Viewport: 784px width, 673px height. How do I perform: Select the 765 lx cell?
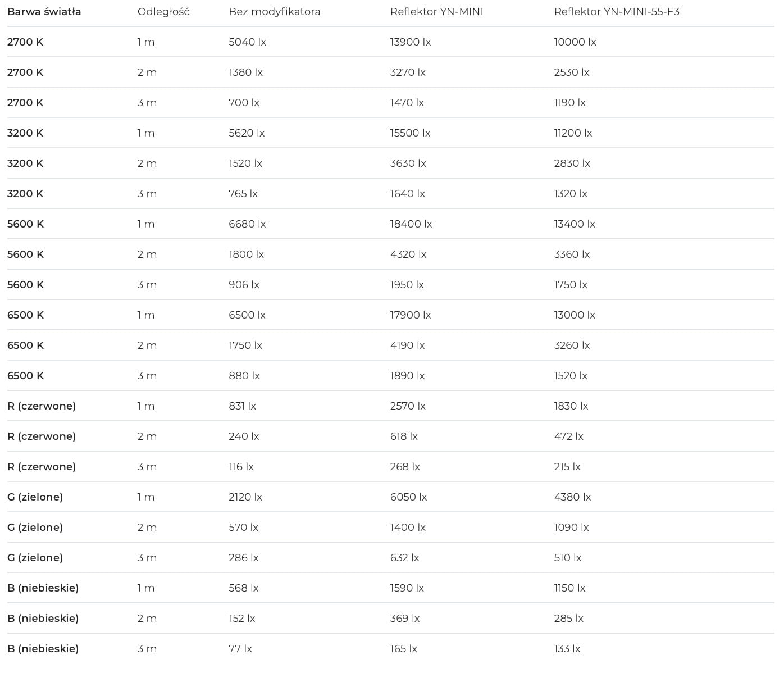tap(243, 194)
